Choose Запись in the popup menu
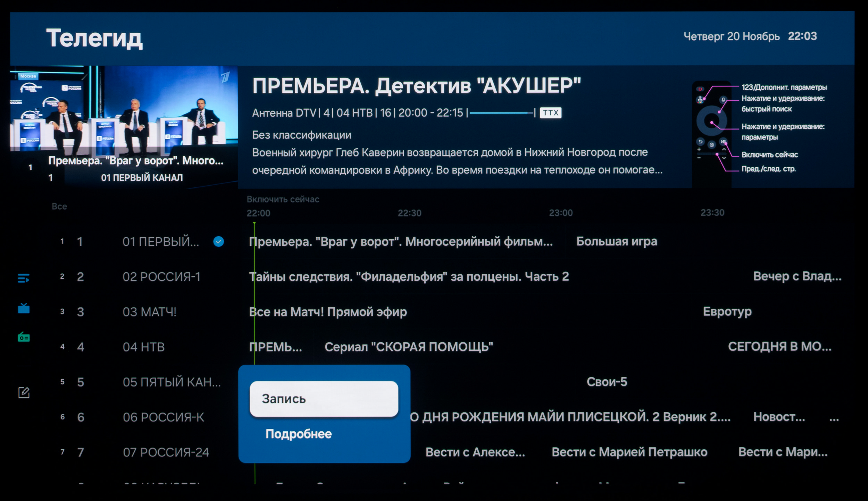 tap(324, 399)
